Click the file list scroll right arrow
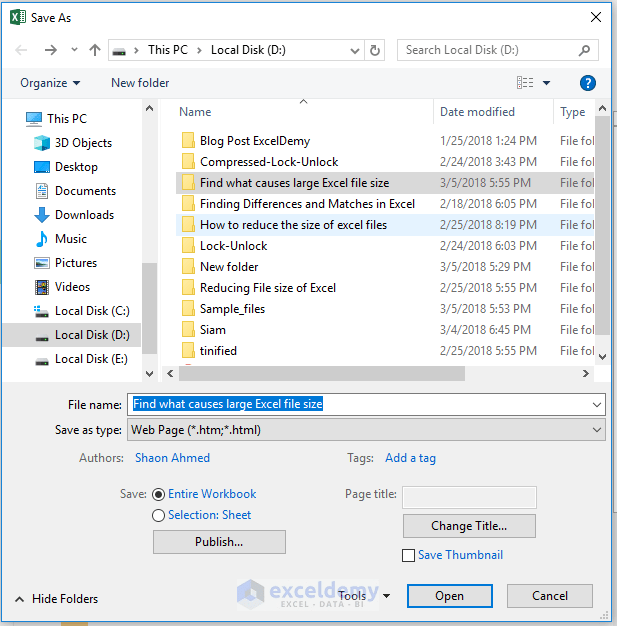 pyautogui.click(x=585, y=374)
